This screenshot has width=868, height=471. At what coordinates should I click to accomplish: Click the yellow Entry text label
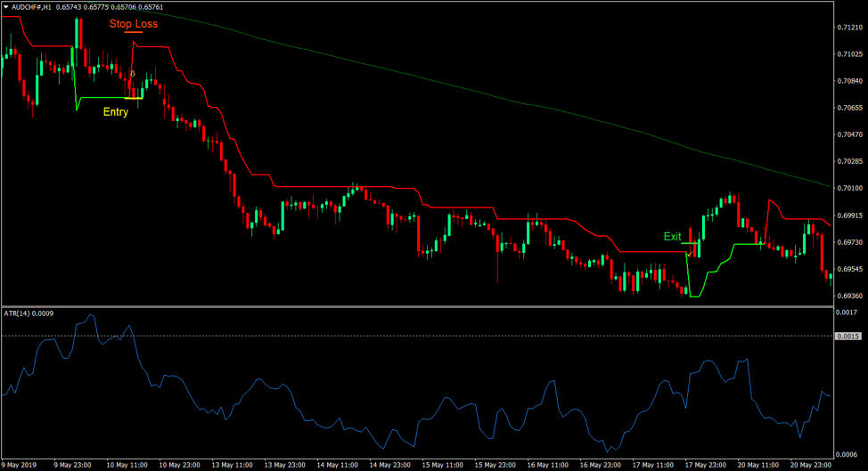pos(115,112)
